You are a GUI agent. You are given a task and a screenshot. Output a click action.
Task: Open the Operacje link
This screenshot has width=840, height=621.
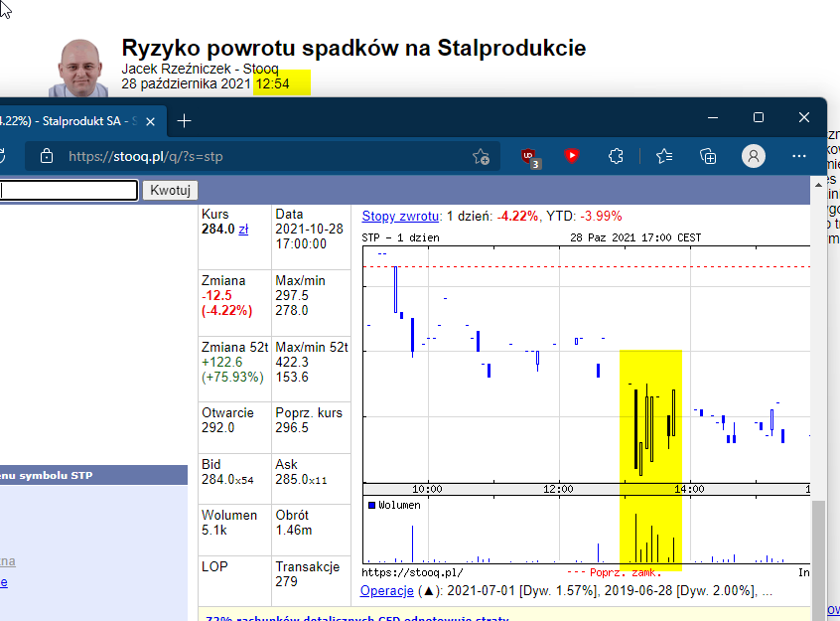[387, 591]
